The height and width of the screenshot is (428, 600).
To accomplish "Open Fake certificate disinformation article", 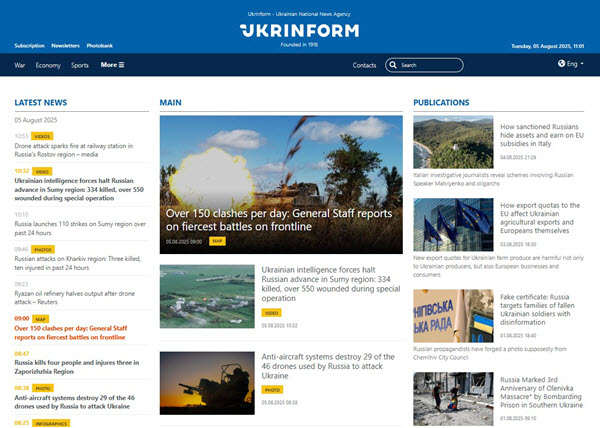I will (537, 309).
